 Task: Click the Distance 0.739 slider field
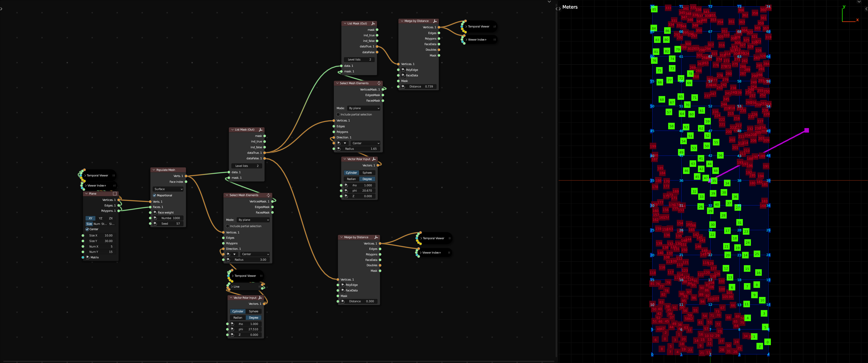pos(421,86)
